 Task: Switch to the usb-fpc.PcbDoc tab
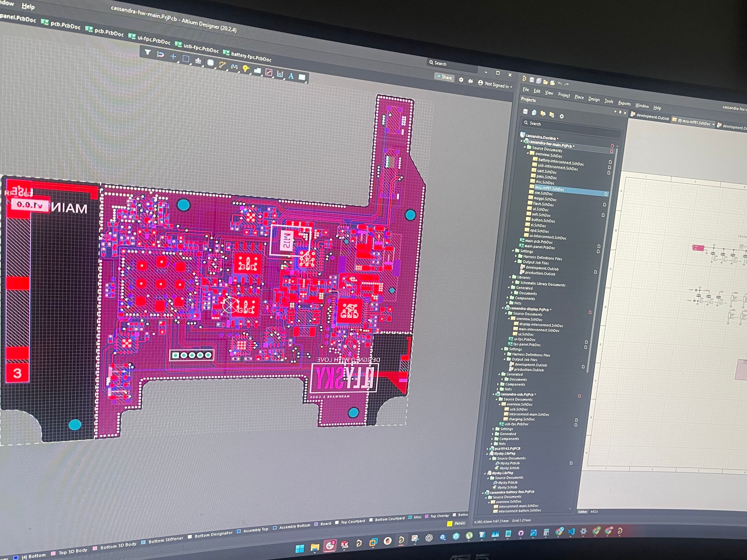tap(201, 49)
